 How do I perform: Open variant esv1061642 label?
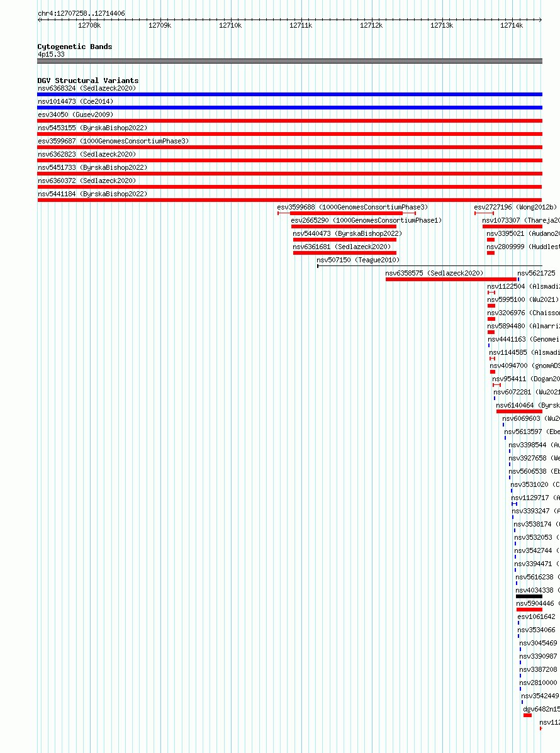coord(536,616)
